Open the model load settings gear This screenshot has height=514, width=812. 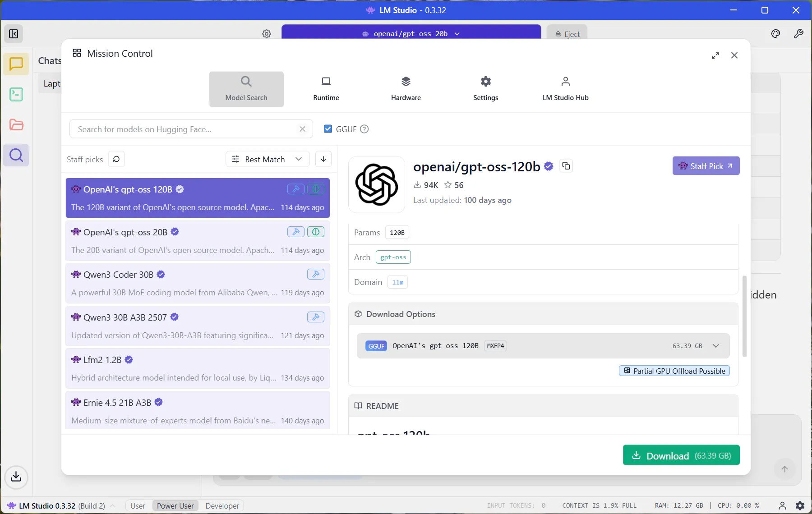tap(267, 34)
